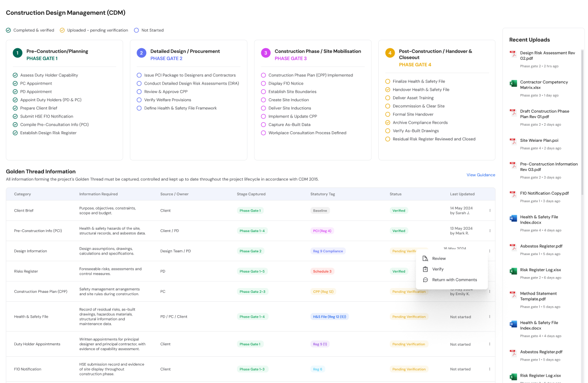
Task: Click PDF icon of Pre-Construction Information Rev 03
Action: pyautogui.click(x=513, y=165)
